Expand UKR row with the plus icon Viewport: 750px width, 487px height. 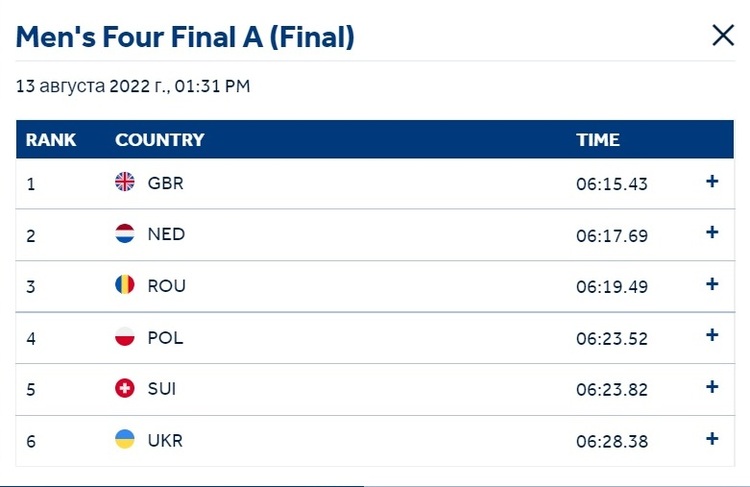pos(712,439)
